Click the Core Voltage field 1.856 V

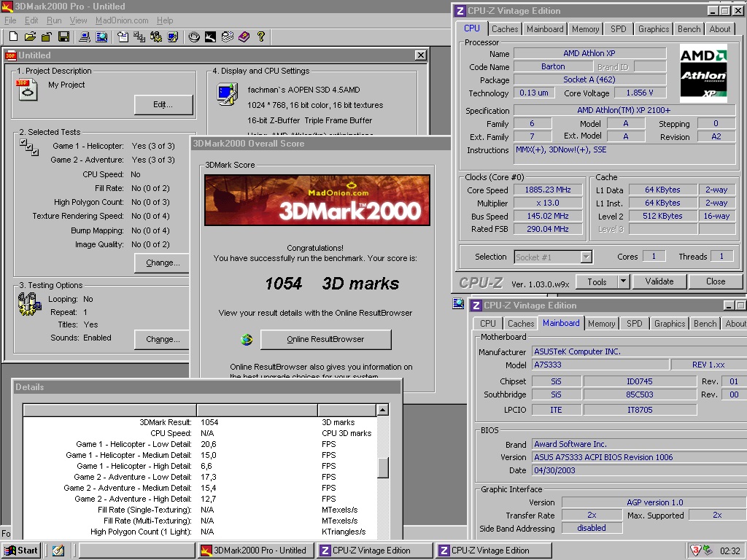coord(640,93)
